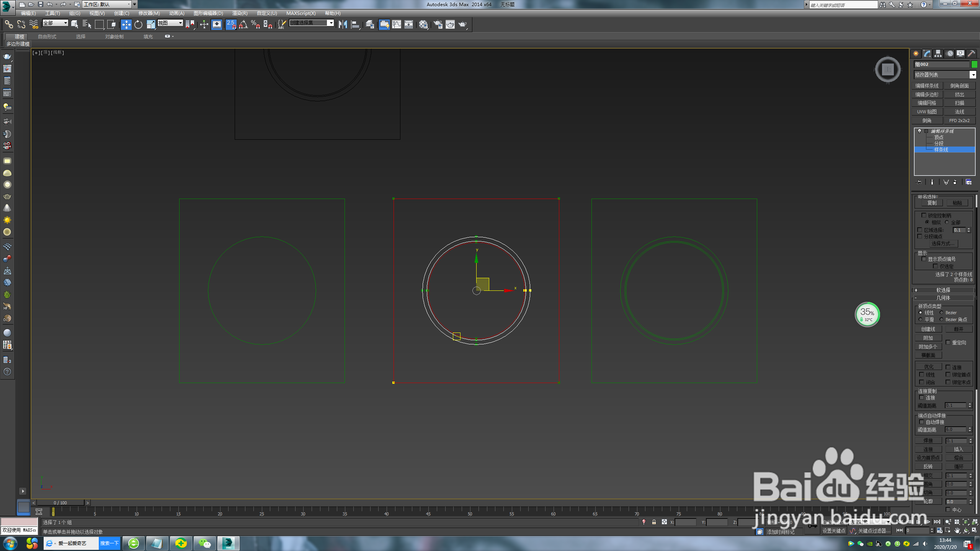980x551 pixels.
Task: Click the 挤出 modifier button
Action: 959,95
